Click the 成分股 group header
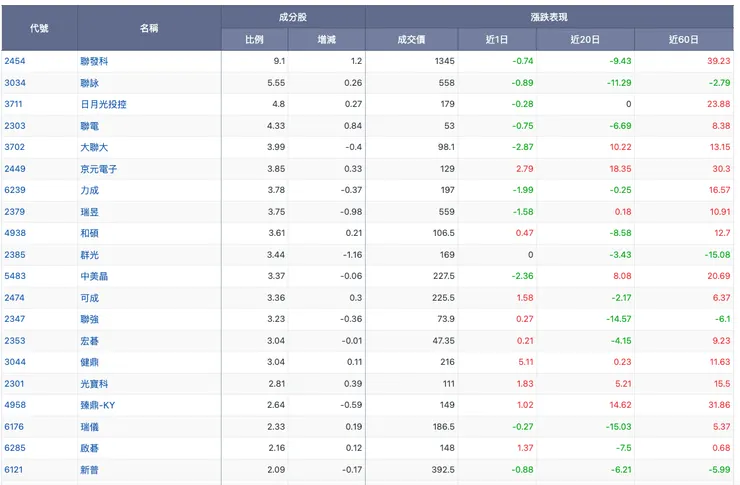 [x=293, y=17]
